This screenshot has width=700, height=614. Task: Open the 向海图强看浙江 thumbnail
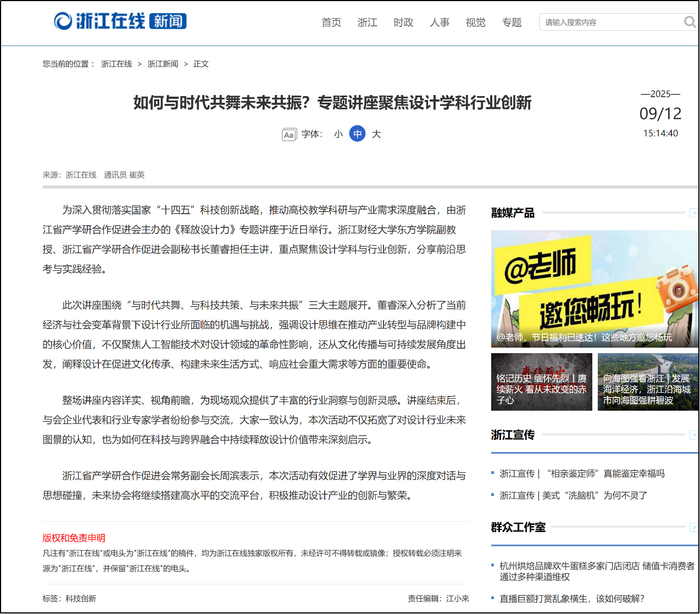pyautogui.click(x=647, y=382)
